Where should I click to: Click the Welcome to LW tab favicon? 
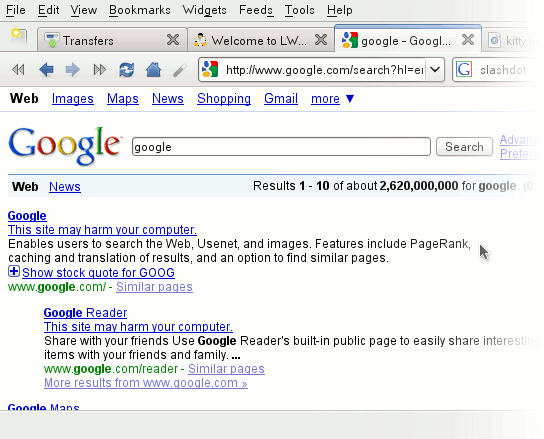point(200,40)
